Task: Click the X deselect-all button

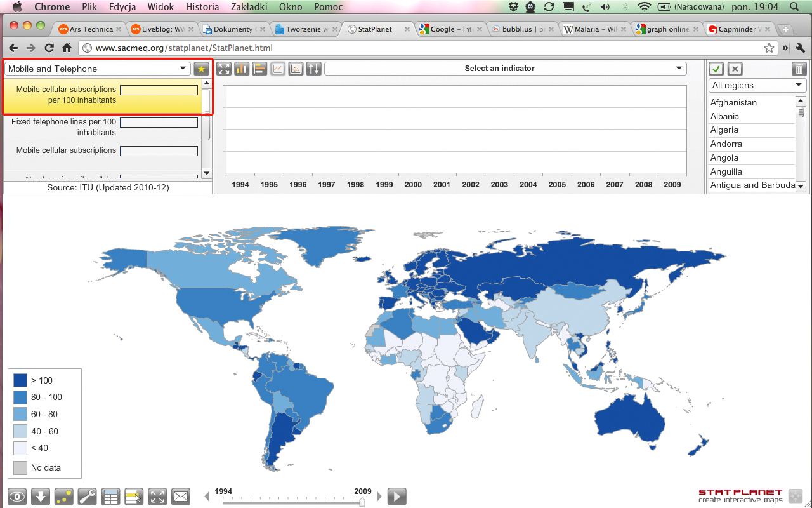Action: coord(735,69)
